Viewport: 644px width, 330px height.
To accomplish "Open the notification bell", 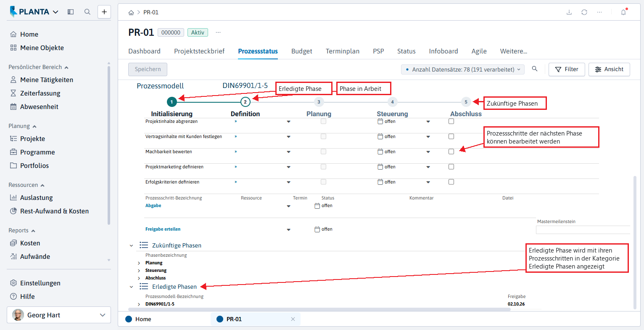I will 623,12.
